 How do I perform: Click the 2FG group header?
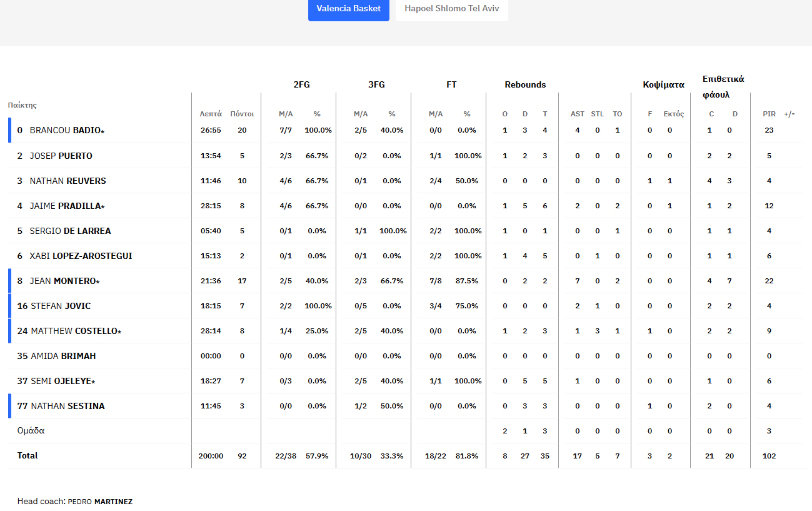(x=302, y=84)
